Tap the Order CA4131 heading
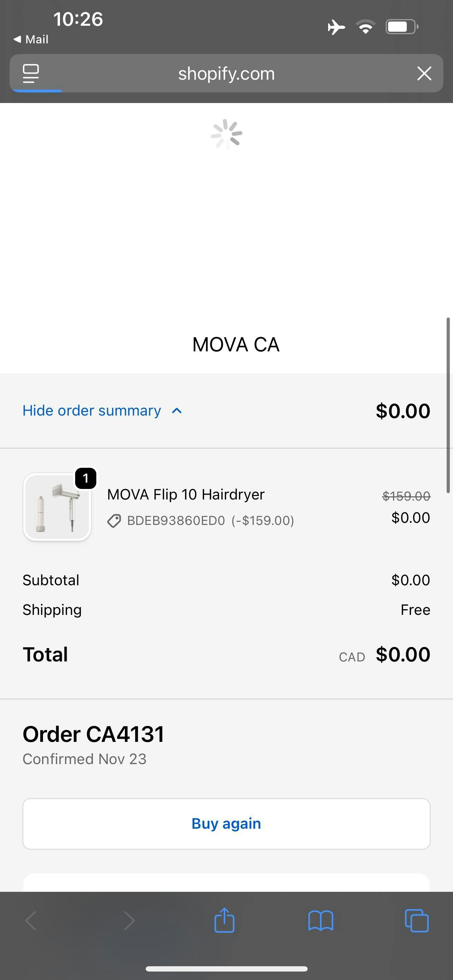The image size is (453, 980). click(93, 734)
